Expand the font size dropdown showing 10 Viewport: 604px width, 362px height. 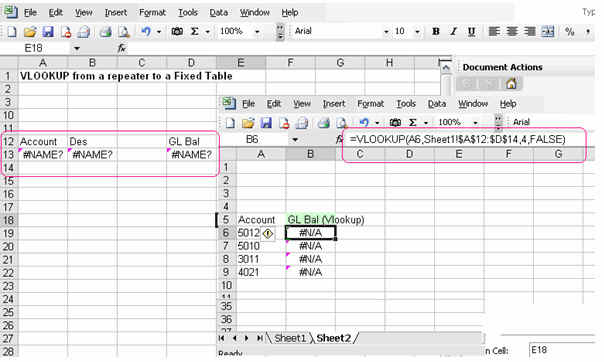tap(417, 32)
